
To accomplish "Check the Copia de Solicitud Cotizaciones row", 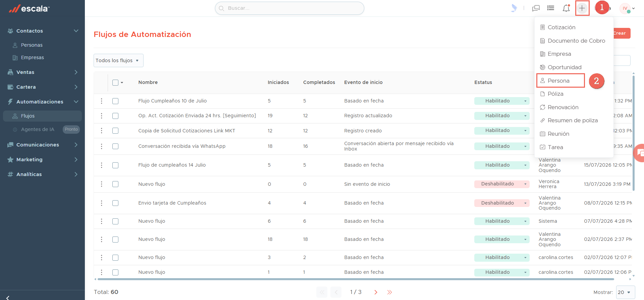I will 115,131.
